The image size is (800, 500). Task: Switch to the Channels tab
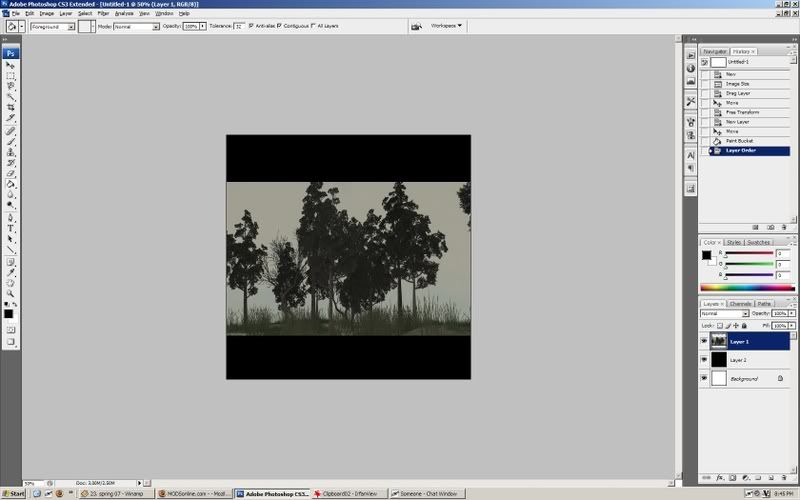(x=740, y=303)
